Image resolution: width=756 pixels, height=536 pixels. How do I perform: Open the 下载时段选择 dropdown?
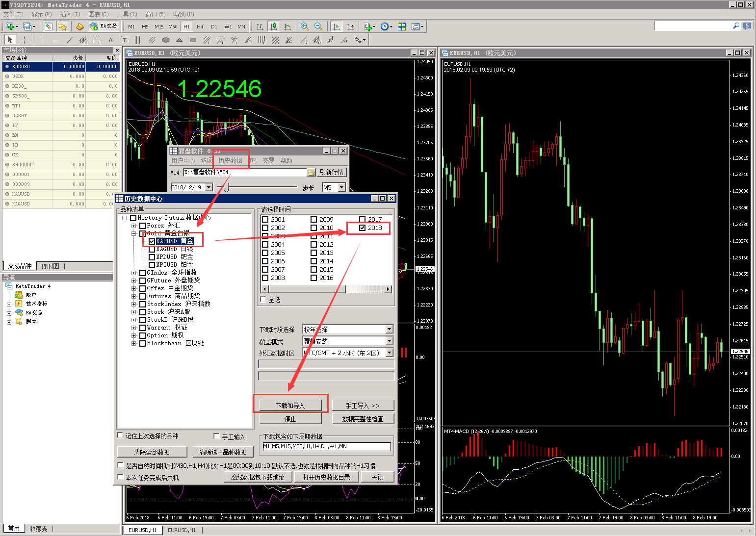click(389, 330)
